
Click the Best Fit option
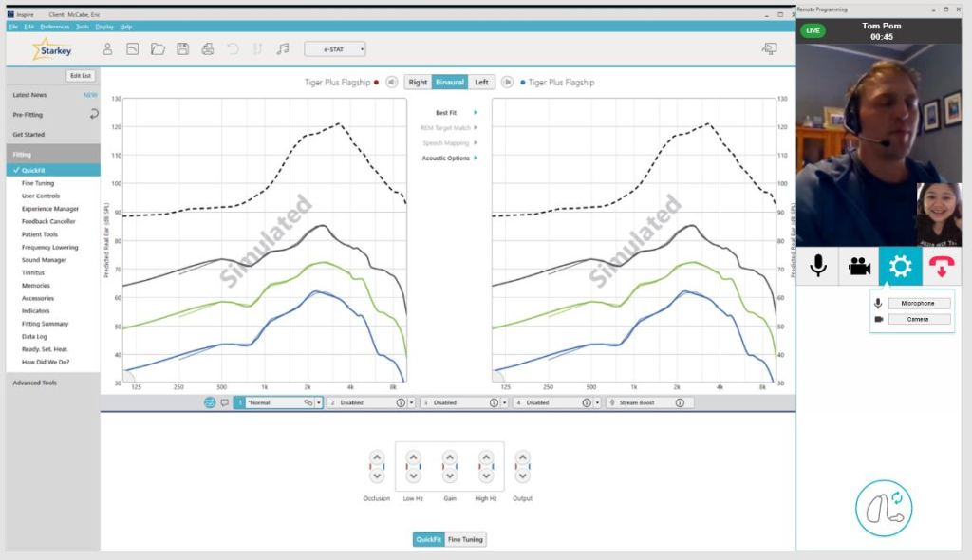pos(449,113)
